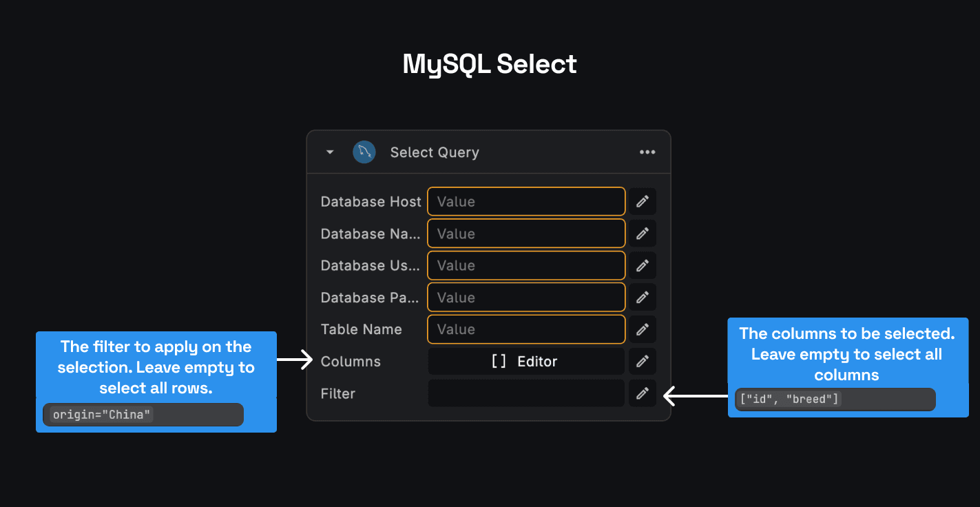Edit Columns using its pencil icon
The height and width of the screenshot is (507, 980).
pos(642,361)
